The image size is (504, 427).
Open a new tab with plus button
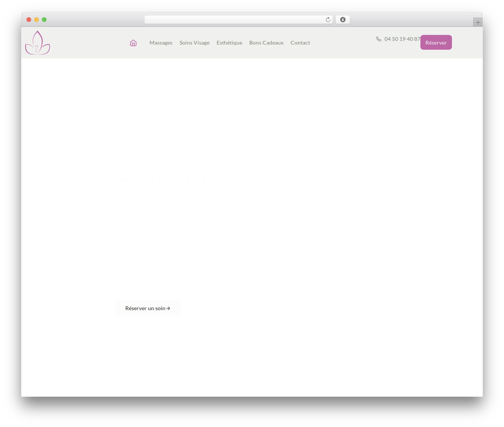click(478, 22)
